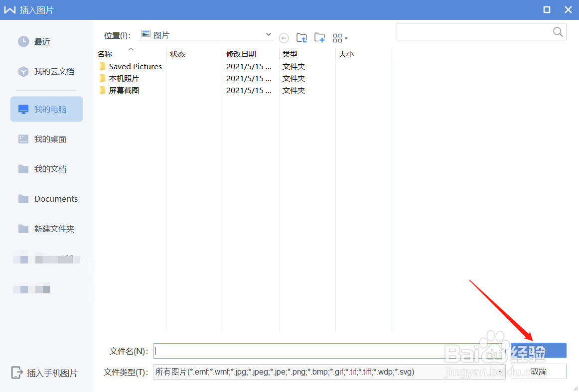The width and height of the screenshot is (579, 392).
Task: Select 我的电脑 in the sidebar
Action: click(x=50, y=109)
